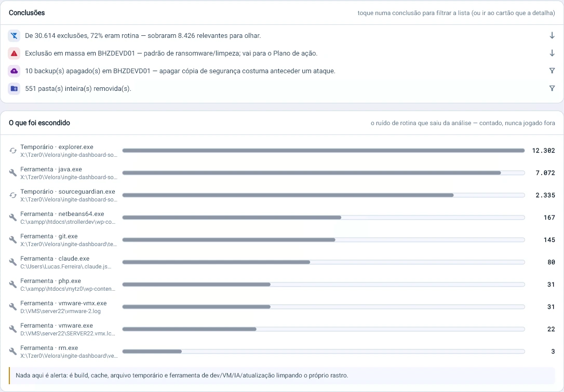Click the wrench icon beside Ferramenta · git.exe

[13, 240]
